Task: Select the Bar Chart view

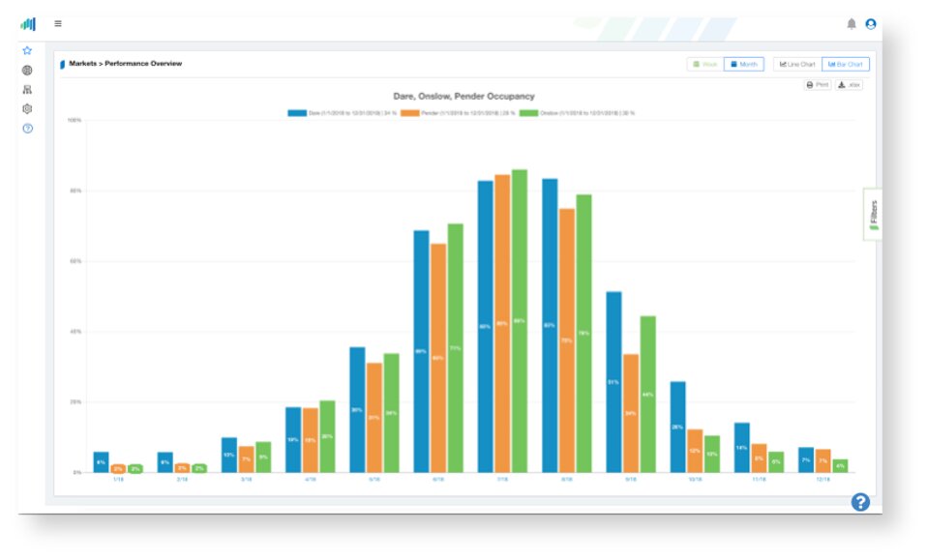Action: click(846, 64)
